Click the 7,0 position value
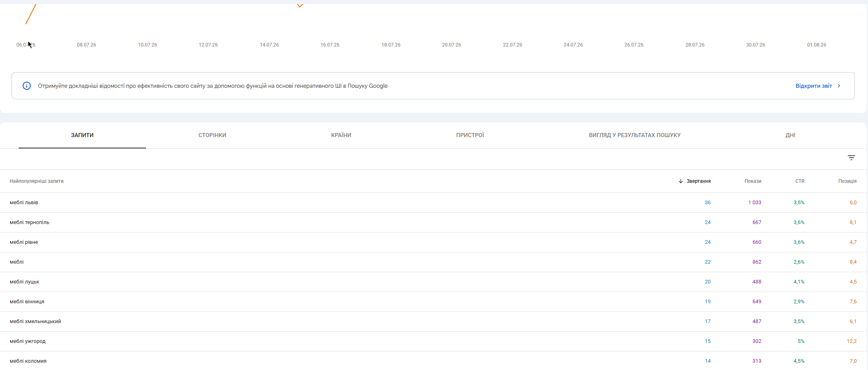Image resolution: width=868 pixels, height=370 pixels. tap(853, 361)
